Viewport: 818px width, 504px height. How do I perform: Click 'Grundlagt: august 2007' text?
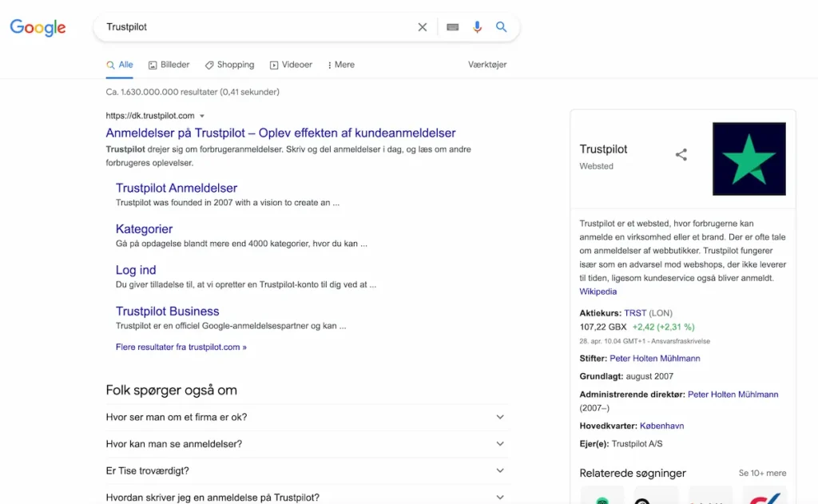click(x=626, y=376)
